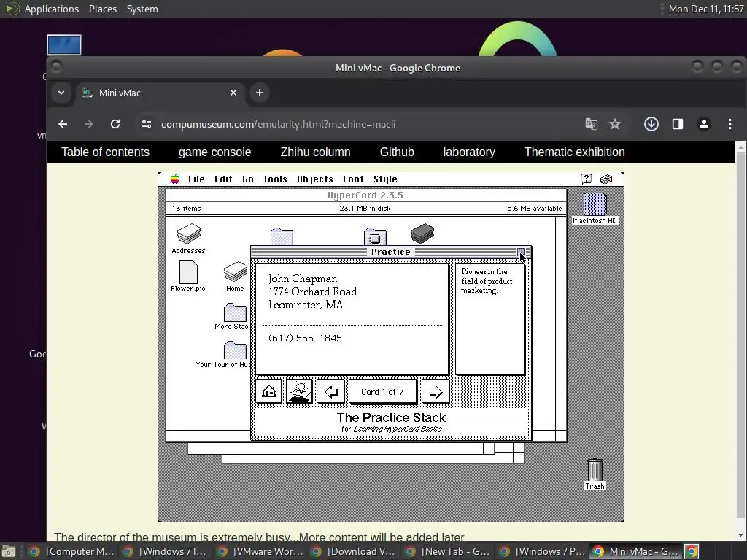Select the Addresses stack icon
Image resolution: width=747 pixels, height=560 pixels.
tap(188, 238)
